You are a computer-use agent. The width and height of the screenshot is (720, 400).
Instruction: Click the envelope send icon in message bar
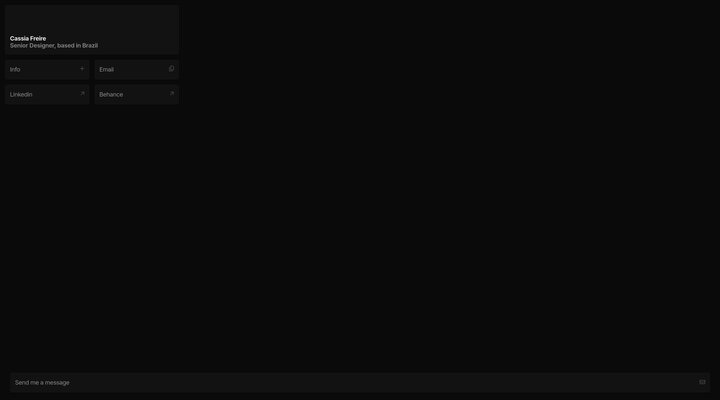coord(702,382)
